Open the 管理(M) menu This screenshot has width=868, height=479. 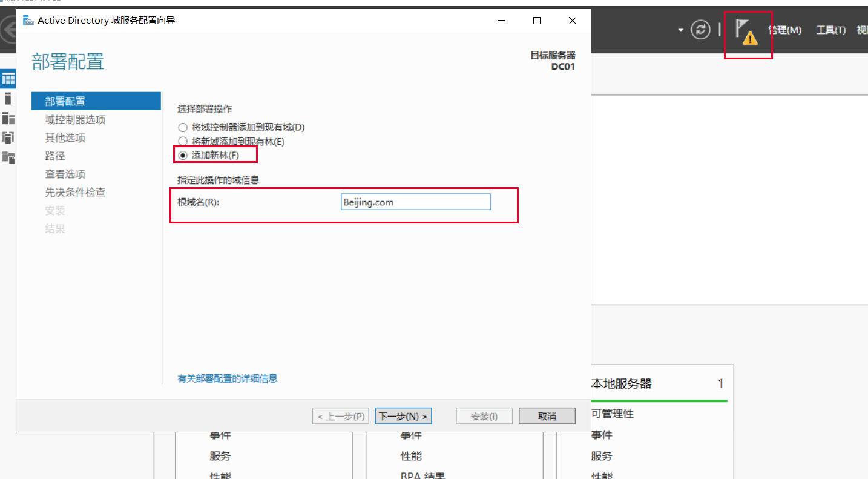(784, 30)
